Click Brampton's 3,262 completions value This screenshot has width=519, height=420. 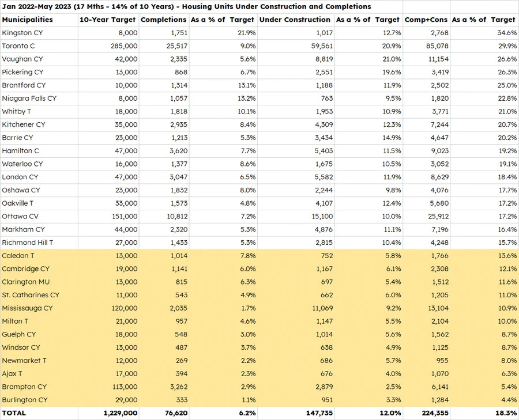tap(178, 387)
